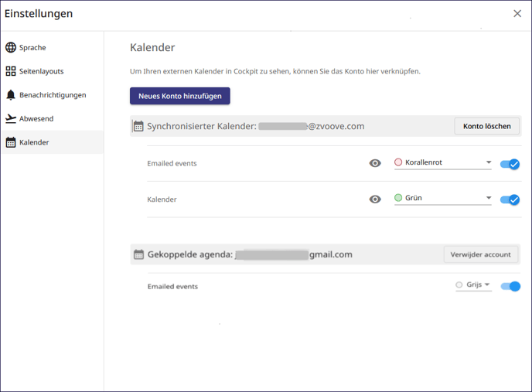Viewport: 532px width, 392px height.
Task: Toggle eye visibility for Kalender row
Action: point(375,199)
